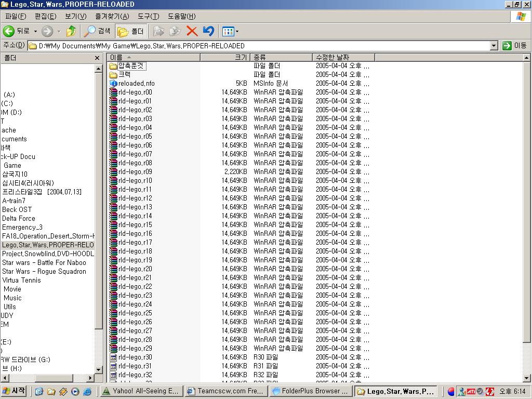
Task: Open the Back button history dropdown arrow
Action: (x=35, y=31)
